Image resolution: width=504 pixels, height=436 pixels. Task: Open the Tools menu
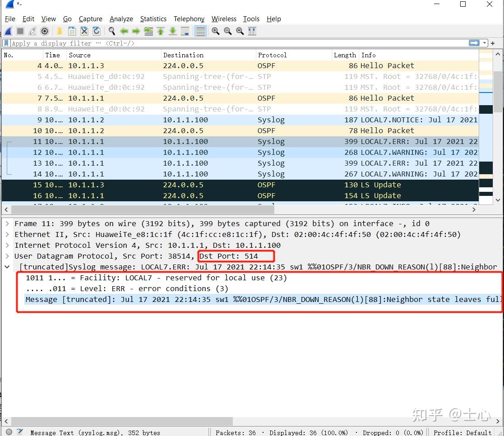pyautogui.click(x=251, y=19)
